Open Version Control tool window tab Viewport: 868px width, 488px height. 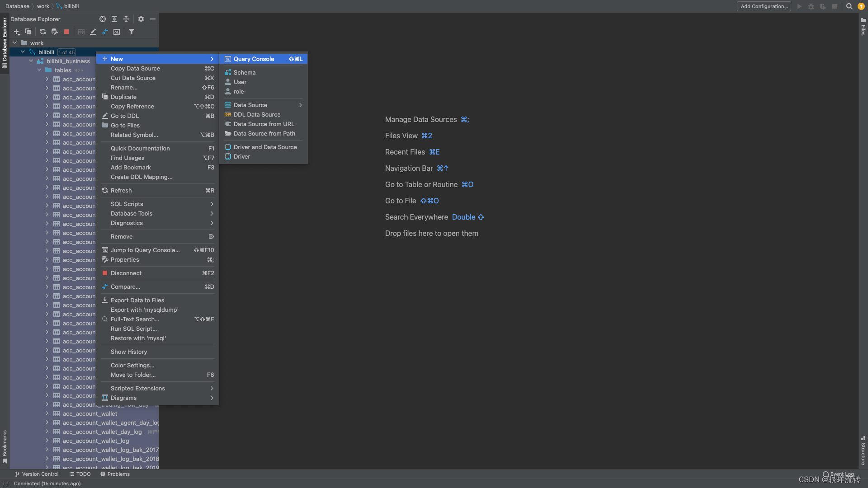(37, 474)
